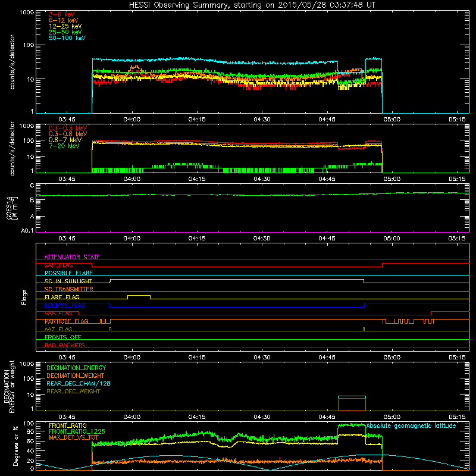Select the REAR_DEC_CHAN/128 legend label
Screen dimensions: 476x476
tap(79, 383)
